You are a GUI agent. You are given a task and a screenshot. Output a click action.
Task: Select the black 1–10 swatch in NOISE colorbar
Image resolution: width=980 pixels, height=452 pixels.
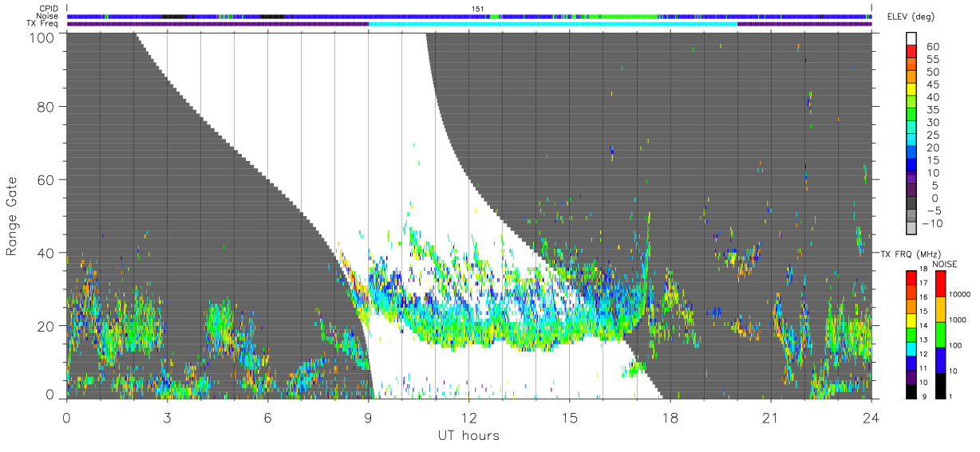[x=940, y=386]
